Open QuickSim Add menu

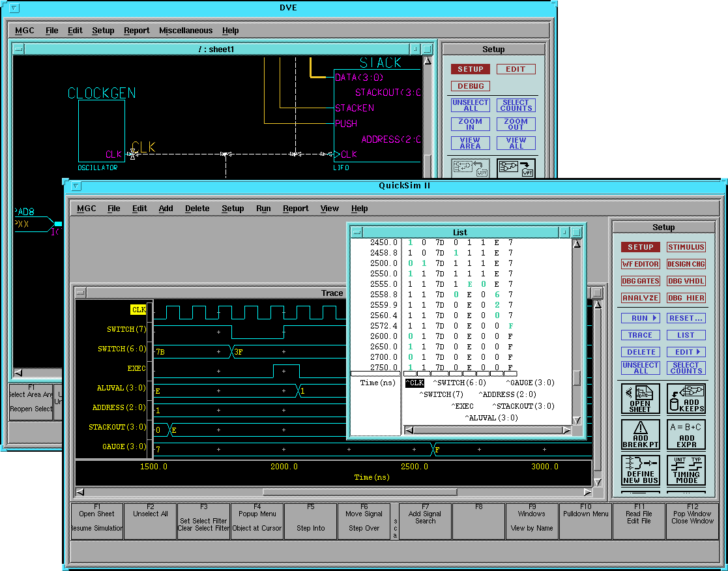tap(166, 209)
